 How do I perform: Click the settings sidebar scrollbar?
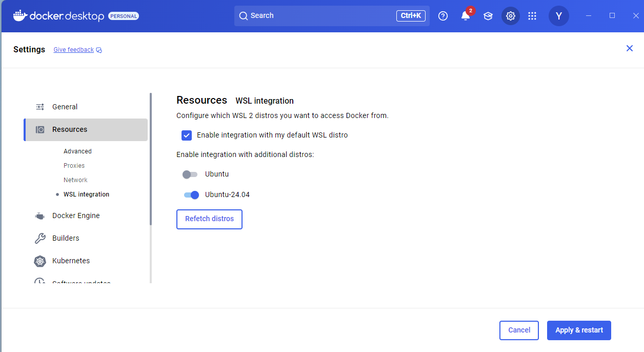coord(151,159)
